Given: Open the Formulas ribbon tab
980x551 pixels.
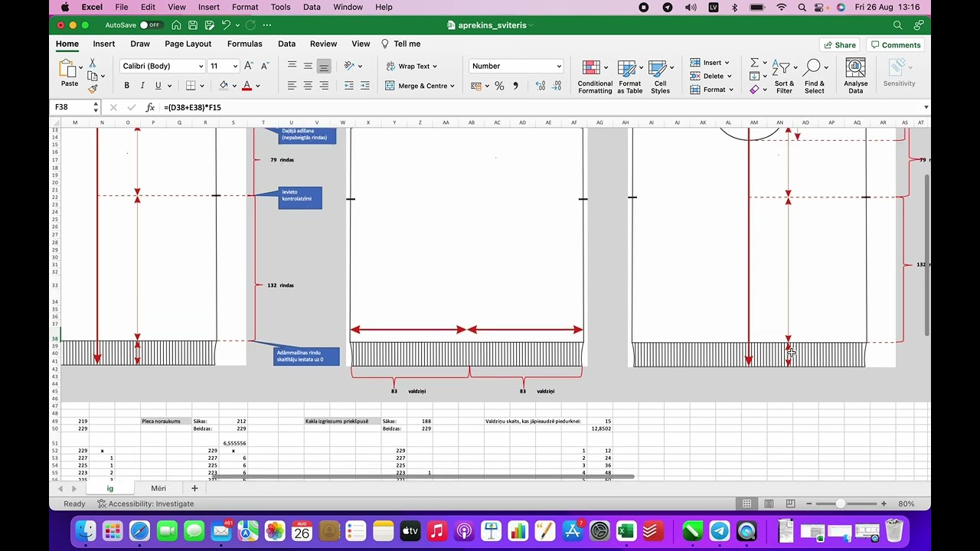Looking at the screenshot, I should [245, 44].
